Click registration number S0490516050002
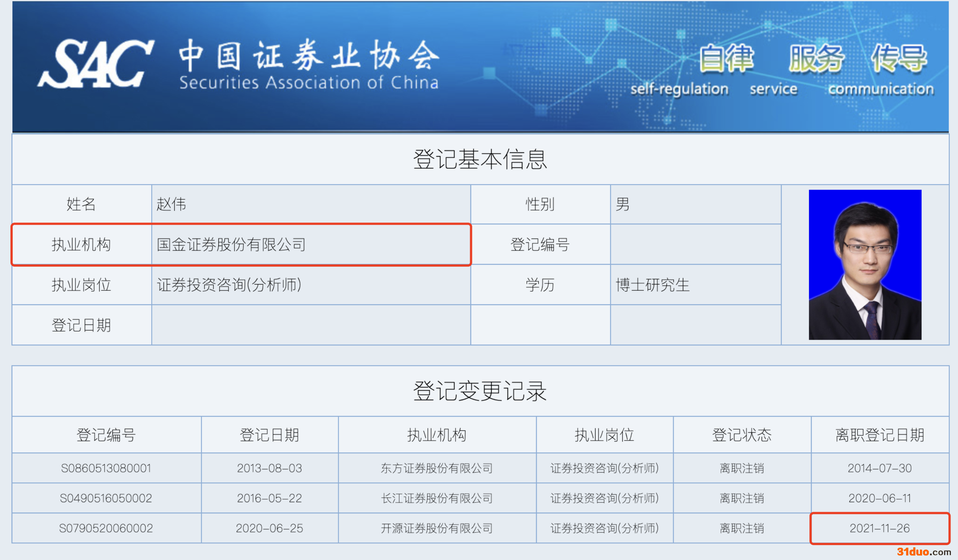This screenshot has width=958, height=560. (106, 498)
